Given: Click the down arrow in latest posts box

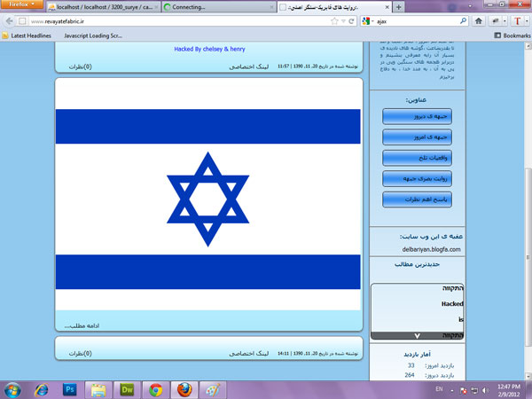Looking at the screenshot, I should 417,335.
